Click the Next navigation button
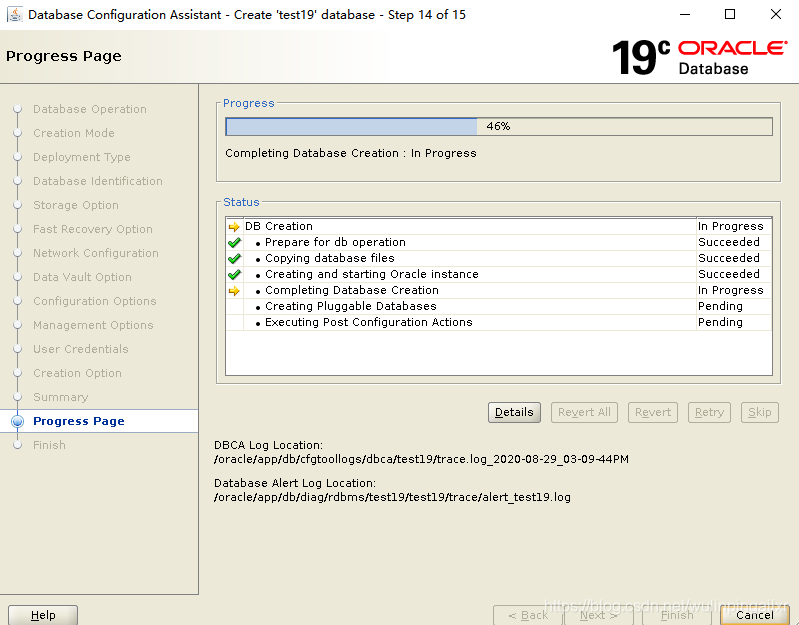799x625 pixels. [599, 615]
